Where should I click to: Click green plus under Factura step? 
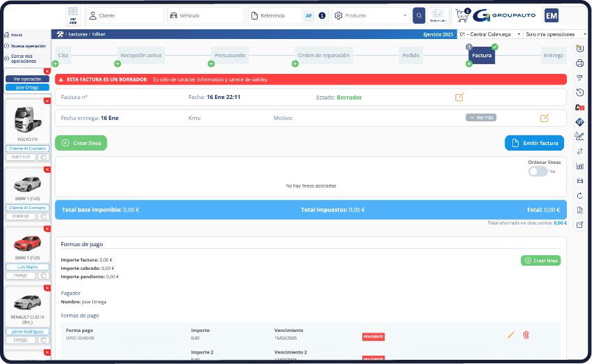tap(469, 63)
